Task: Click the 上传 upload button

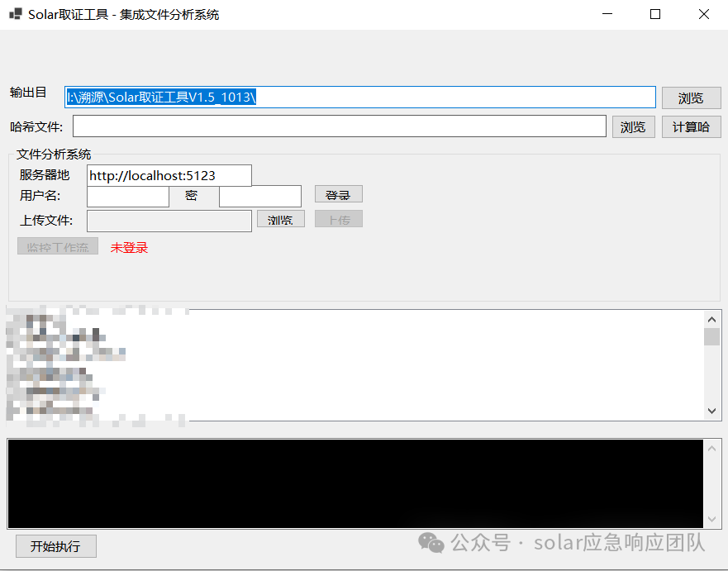Action: 339,219
